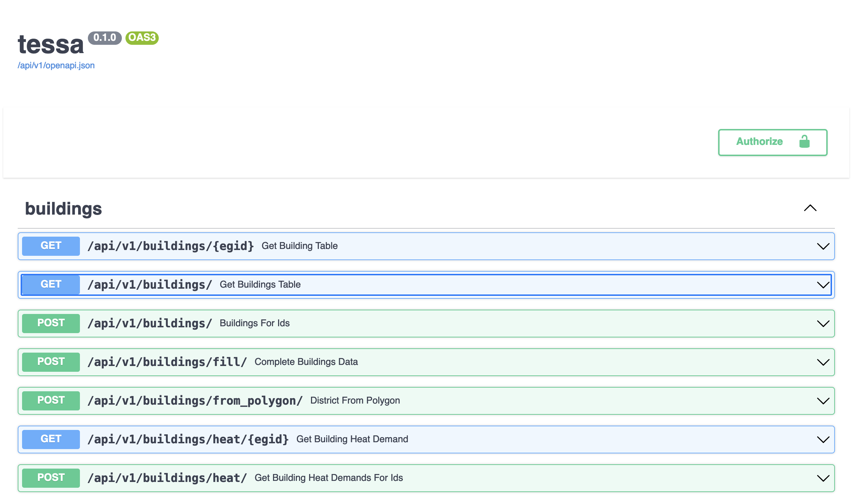Expand the District From Polygon chevron
Viewport: 853px width, 504px height.
point(823,401)
